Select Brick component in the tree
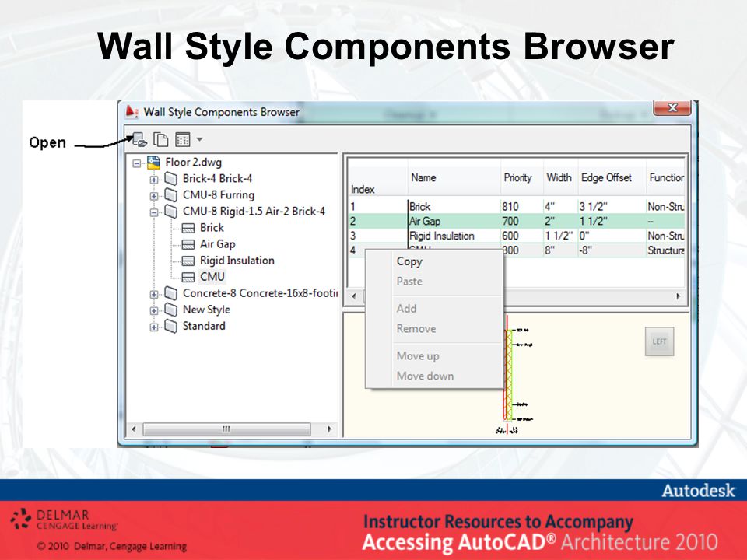The width and height of the screenshot is (747, 560). pos(212,228)
